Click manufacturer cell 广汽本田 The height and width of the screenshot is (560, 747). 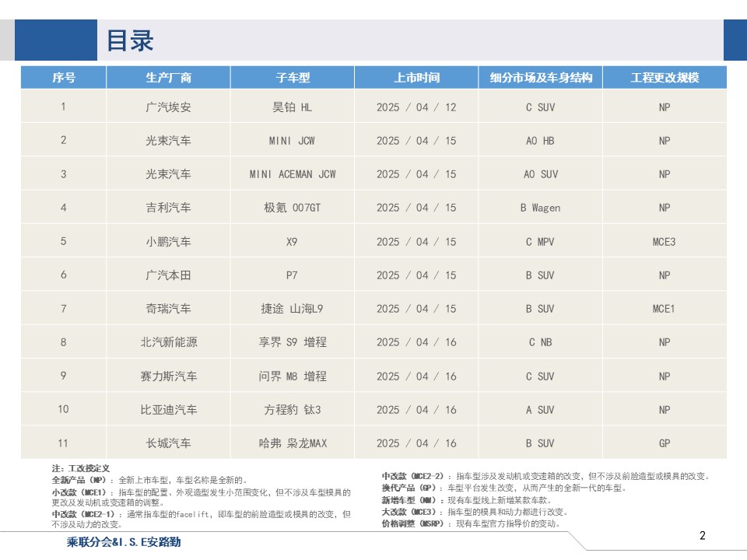pyautogui.click(x=168, y=275)
